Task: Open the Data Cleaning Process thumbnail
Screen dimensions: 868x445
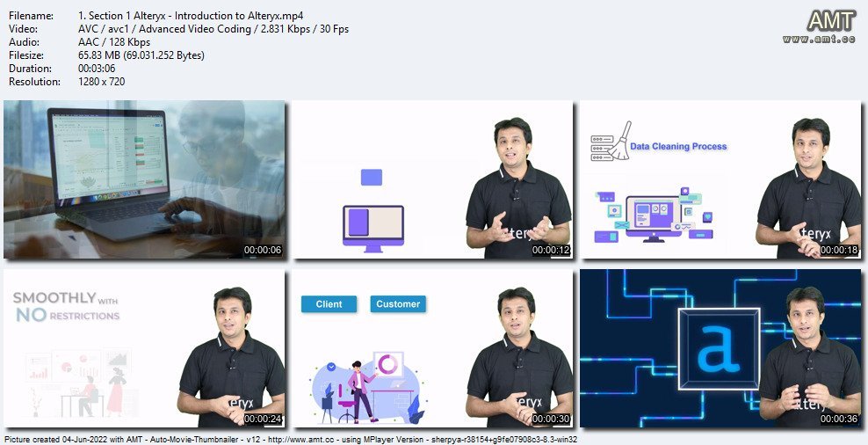Action: pyautogui.click(x=720, y=179)
